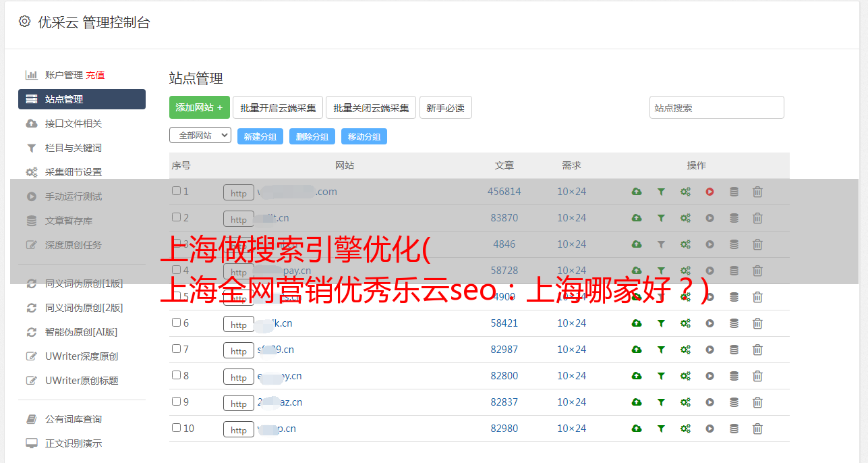Run row 10 using its play icon
The height and width of the screenshot is (463, 868).
click(710, 429)
